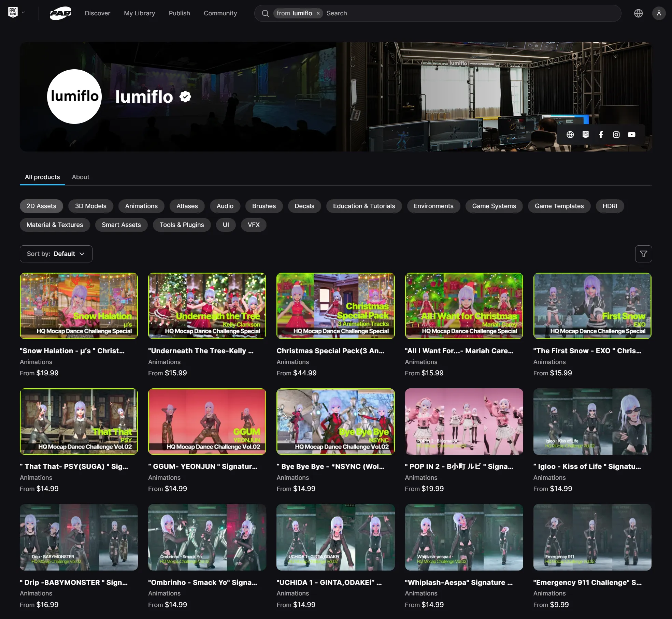Viewport: 672px width, 619px height.
Task: Open lumiflo's Instagram icon
Action: 616,134
